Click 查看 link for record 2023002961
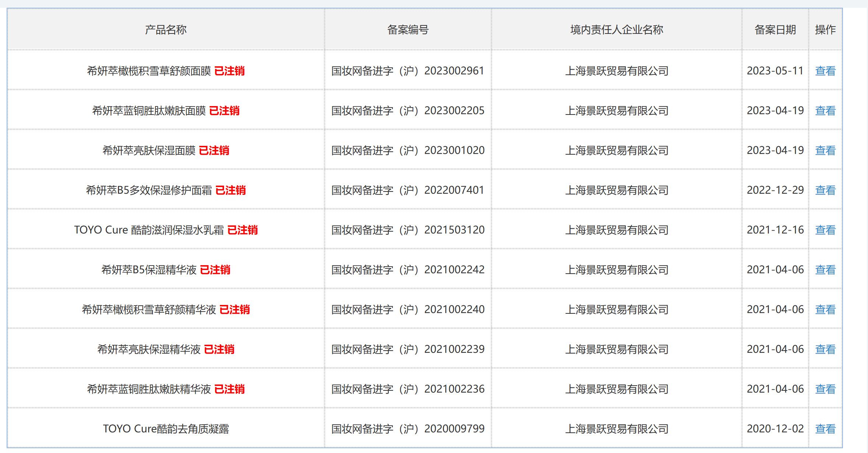This screenshot has height=453, width=868. point(825,71)
